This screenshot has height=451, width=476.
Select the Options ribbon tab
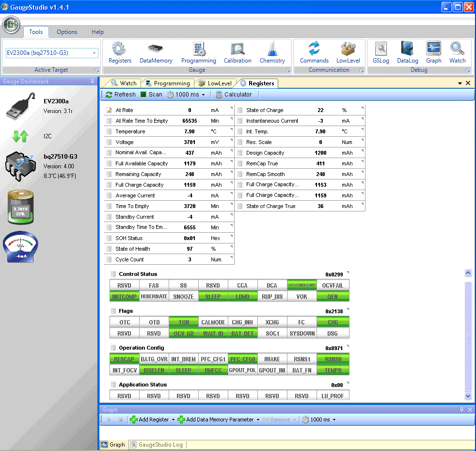67,32
